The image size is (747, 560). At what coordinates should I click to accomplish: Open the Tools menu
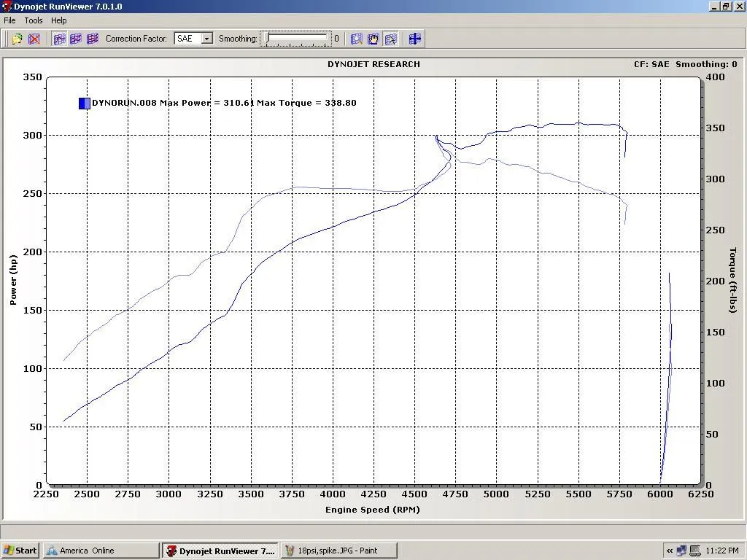point(34,20)
